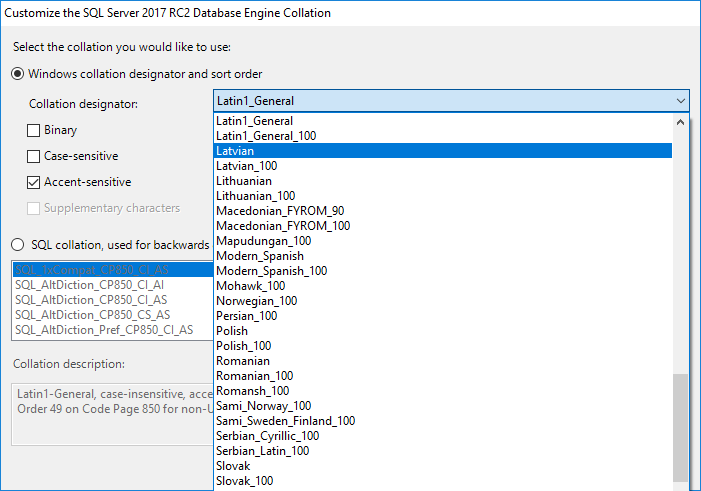Select Modern_Spanish collation
The image size is (701, 491).
point(443,256)
